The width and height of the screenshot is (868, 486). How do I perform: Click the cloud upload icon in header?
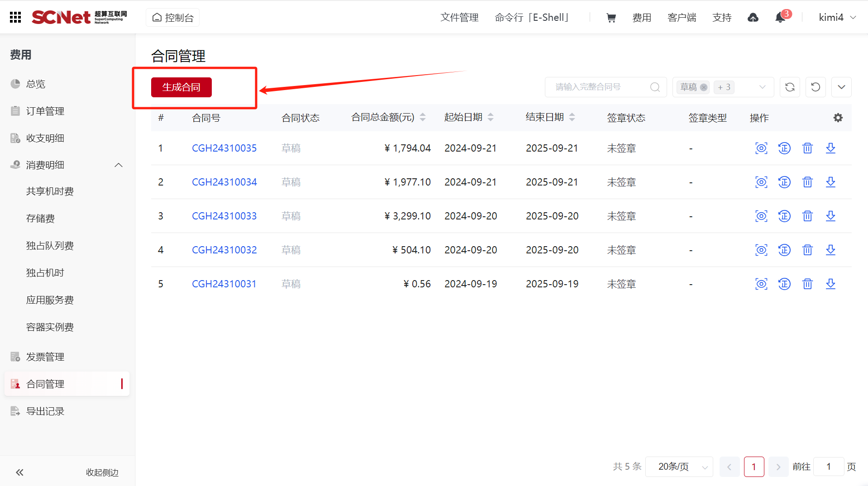pyautogui.click(x=753, y=18)
